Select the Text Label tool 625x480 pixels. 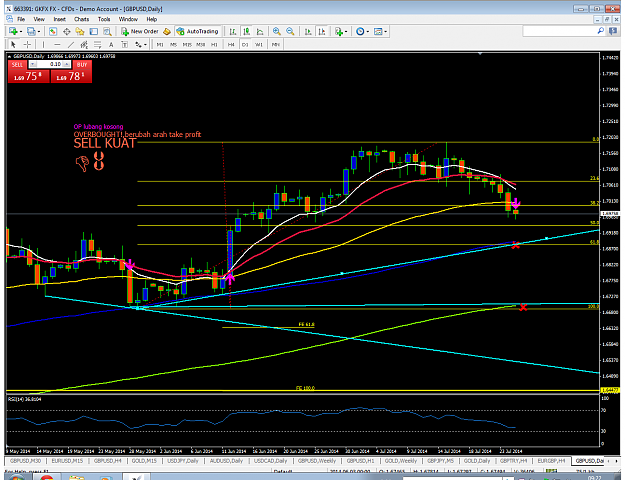[x=124, y=44]
